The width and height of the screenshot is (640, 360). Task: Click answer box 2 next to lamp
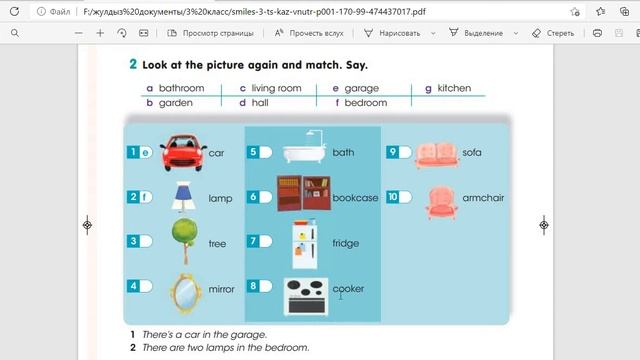coord(146,197)
